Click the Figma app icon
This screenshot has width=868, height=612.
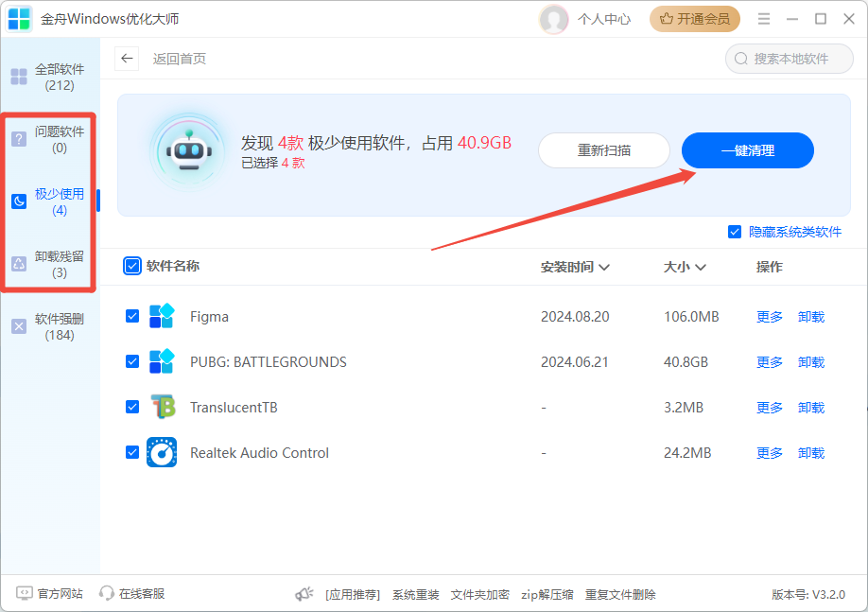click(162, 316)
